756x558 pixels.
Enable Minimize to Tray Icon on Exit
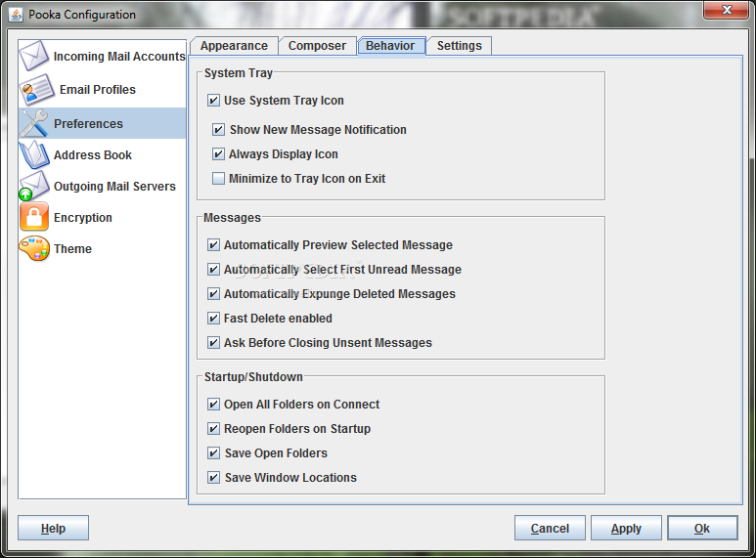(x=218, y=179)
